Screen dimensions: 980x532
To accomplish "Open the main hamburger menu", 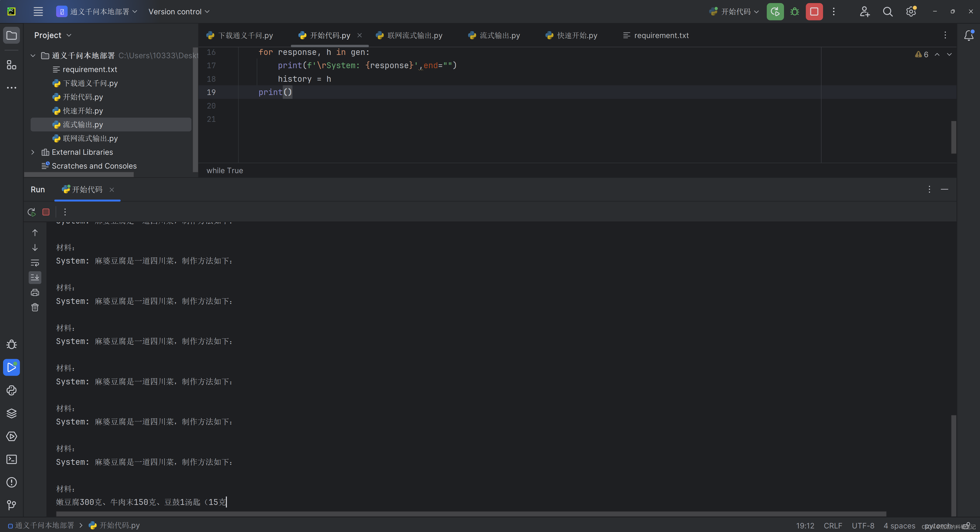I will 38,11.
